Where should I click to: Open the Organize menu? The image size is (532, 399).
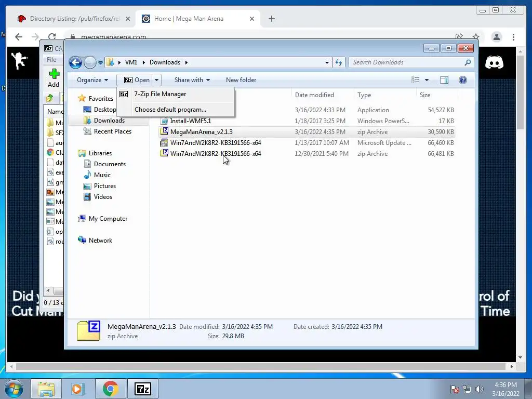pyautogui.click(x=92, y=80)
